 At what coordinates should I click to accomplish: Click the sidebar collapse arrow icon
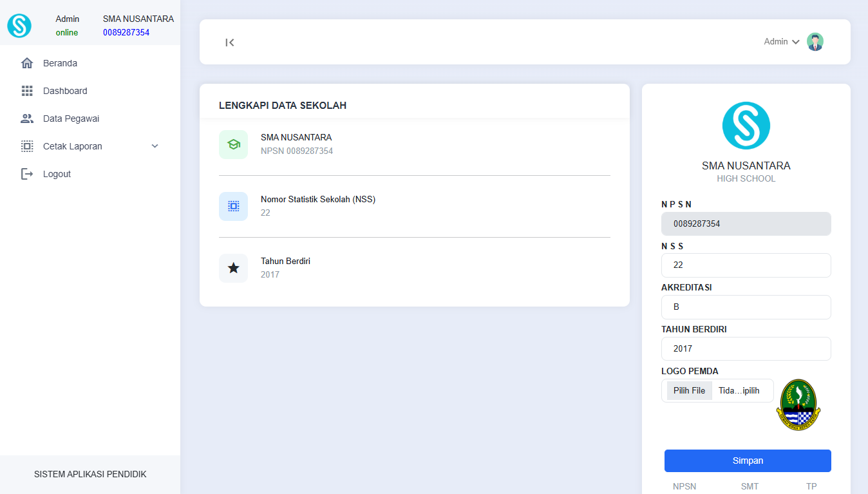tap(230, 43)
